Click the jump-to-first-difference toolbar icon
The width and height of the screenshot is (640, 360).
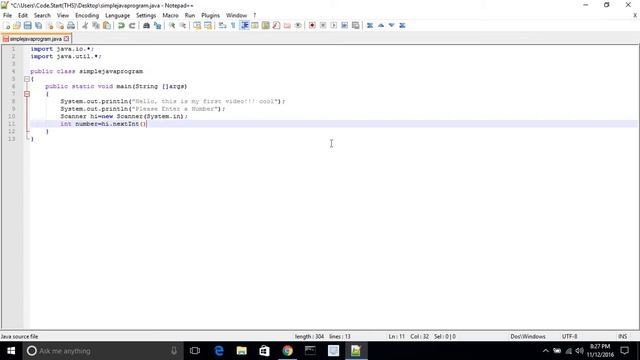click(x=370, y=25)
